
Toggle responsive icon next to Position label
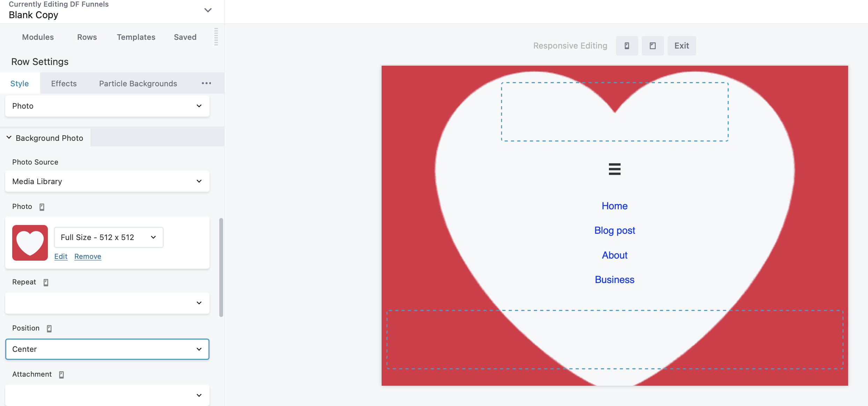49,328
